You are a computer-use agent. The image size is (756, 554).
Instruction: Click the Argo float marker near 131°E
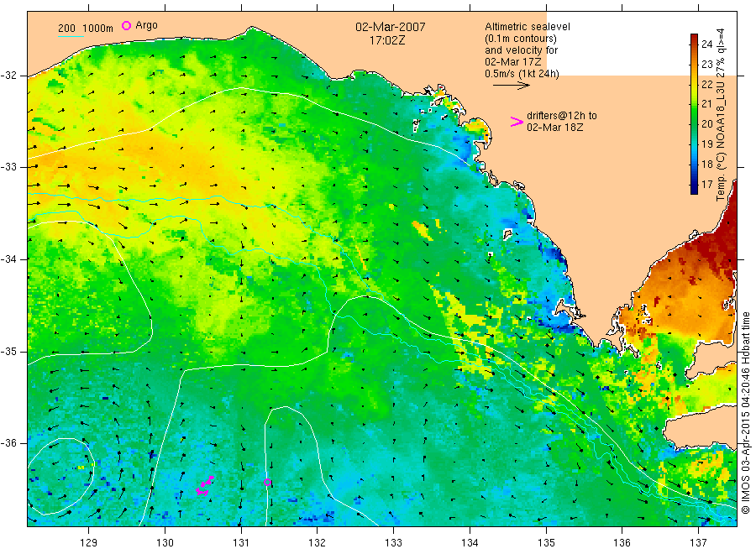coord(268,482)
